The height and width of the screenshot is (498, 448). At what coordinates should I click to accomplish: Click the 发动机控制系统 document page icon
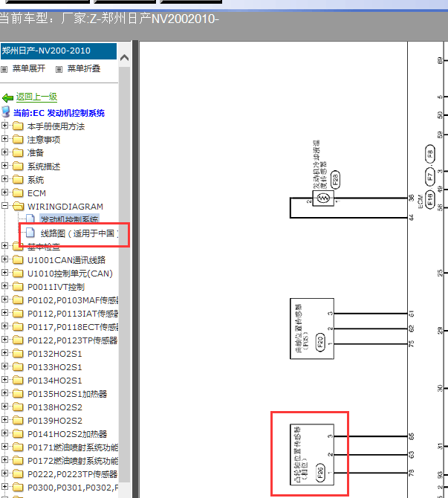30,219
